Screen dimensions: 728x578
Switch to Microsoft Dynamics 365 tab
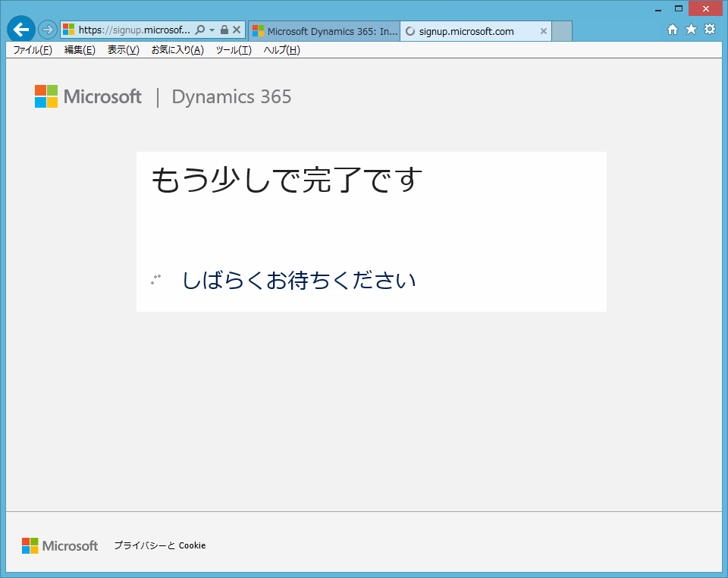point(324,31)
